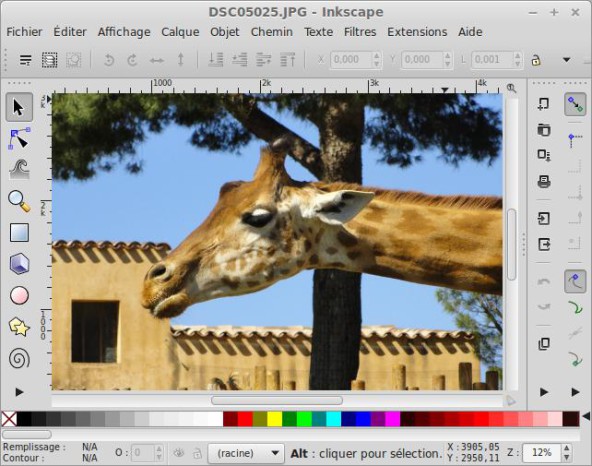Toggle the enable snapping button
The image size is (592, 466).
tap(575, 104)
